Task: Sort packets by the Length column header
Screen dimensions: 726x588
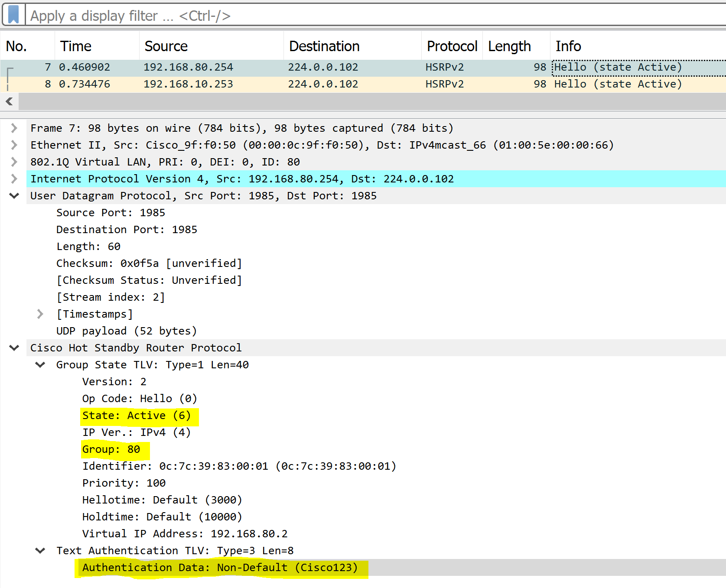Action: 516,46
